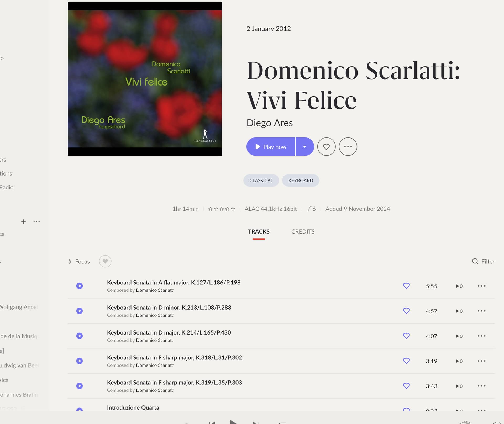
Task: Select Keyboard Sonata in D minor title
Action: pos(169,308)
